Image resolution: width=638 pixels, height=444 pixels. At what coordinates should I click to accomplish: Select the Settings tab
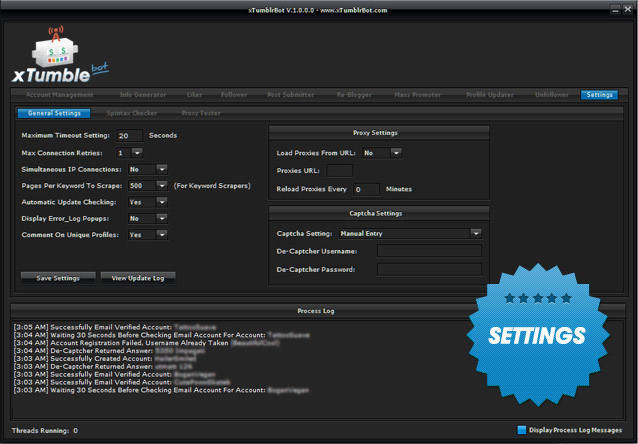tap(599, 95)
